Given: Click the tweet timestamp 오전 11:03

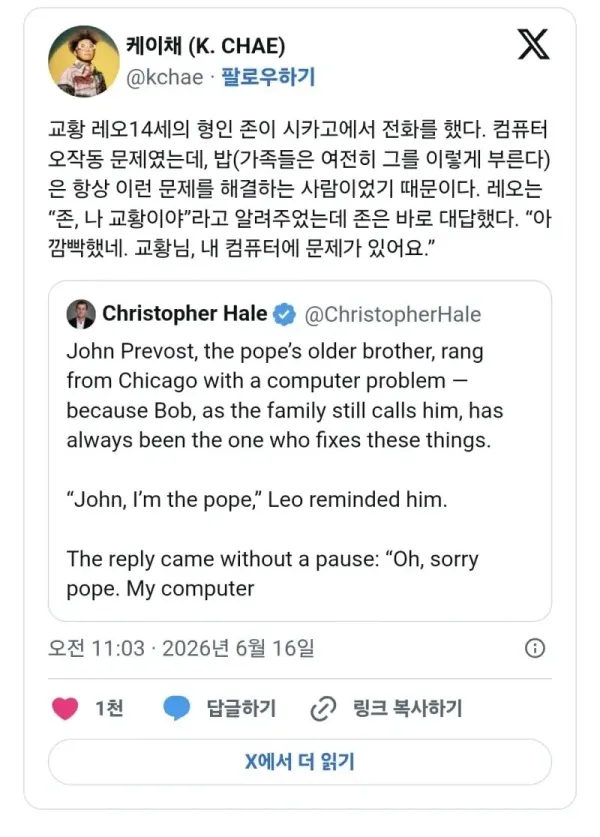Looking at the screenshot, I should [97, 649].
